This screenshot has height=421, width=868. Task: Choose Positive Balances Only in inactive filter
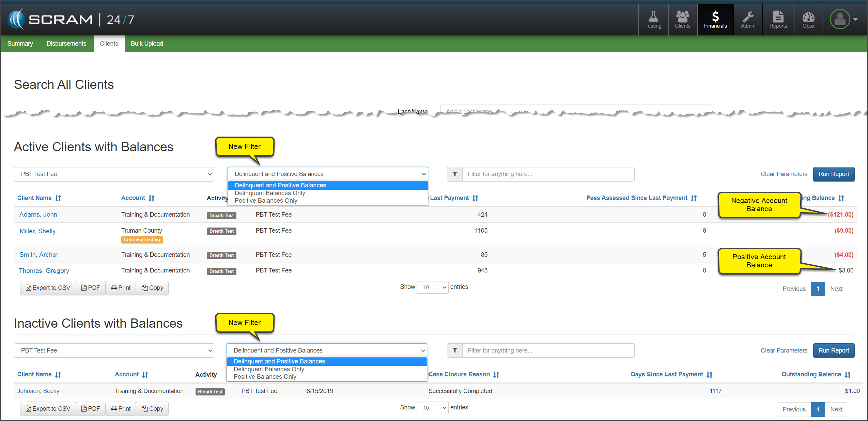pos(265,377)
